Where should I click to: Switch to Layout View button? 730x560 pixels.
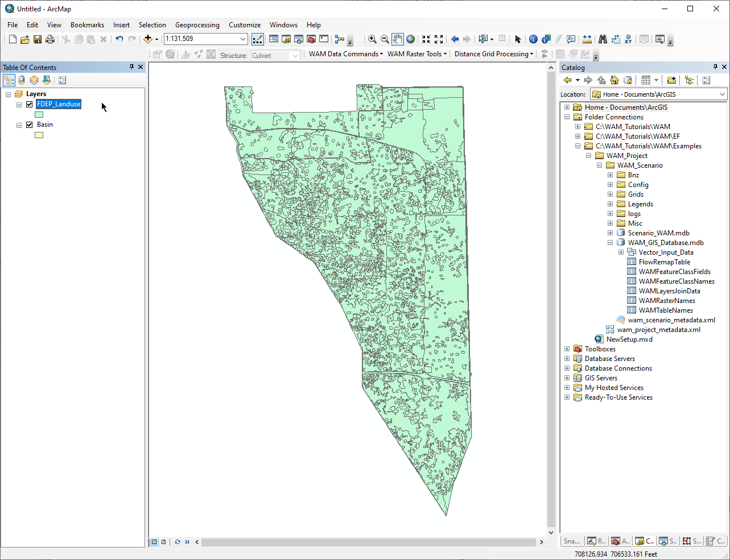click(x=163, y=542)
